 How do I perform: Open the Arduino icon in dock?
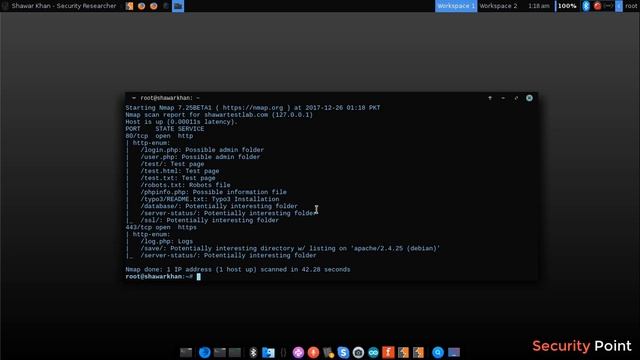tap(373, 352)
